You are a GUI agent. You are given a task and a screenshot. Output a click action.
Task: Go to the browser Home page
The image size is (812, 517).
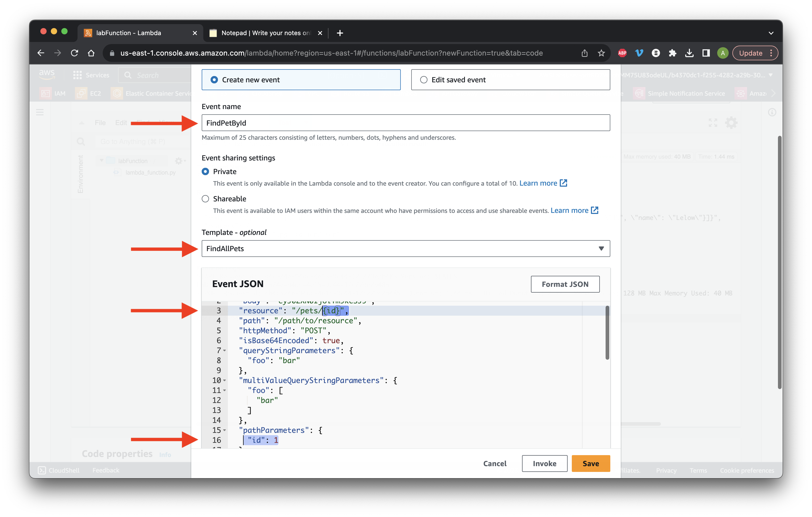[x=91, y=53]
